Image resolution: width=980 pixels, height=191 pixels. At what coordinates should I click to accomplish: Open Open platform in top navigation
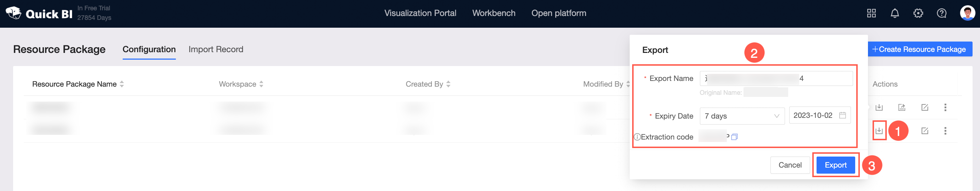(x=558, y=13)
